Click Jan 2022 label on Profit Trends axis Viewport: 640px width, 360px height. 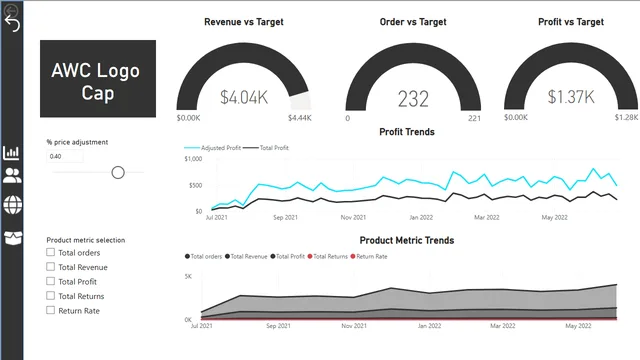pyautogui.click(x=421, y=218)
